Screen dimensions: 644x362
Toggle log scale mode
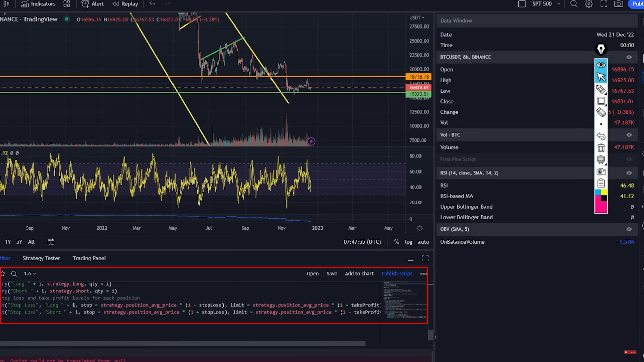point(408,242)
